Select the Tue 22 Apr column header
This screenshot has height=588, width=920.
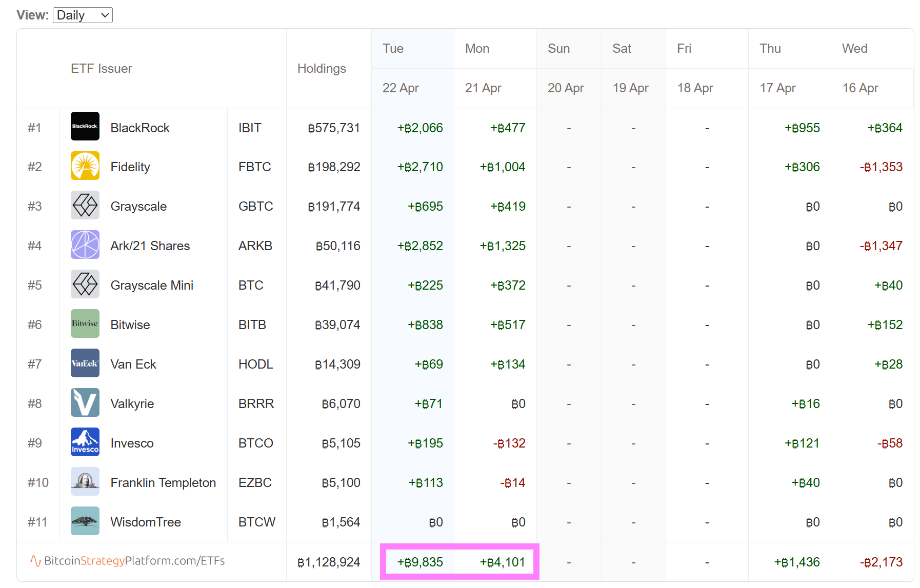pos(400,68)
